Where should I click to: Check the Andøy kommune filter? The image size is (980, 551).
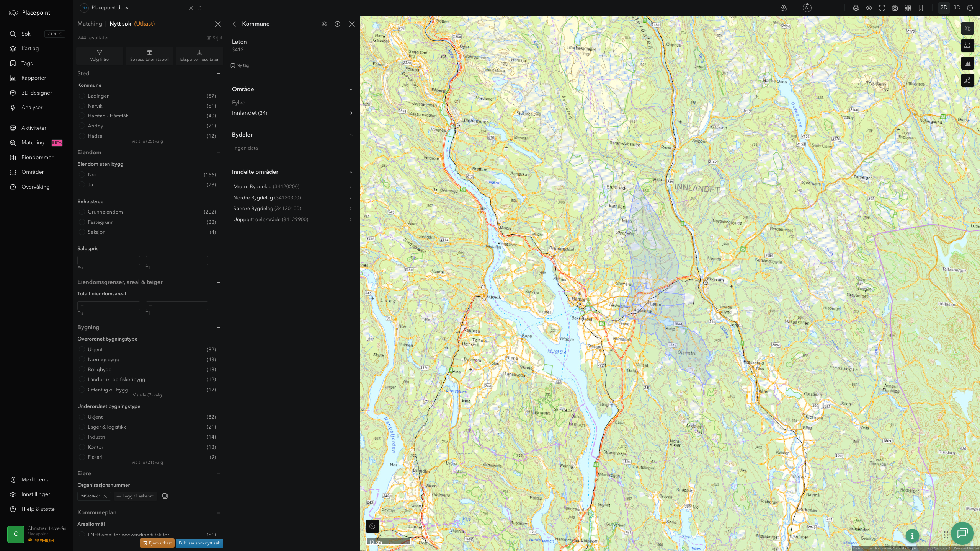click(x=82, y=126)
